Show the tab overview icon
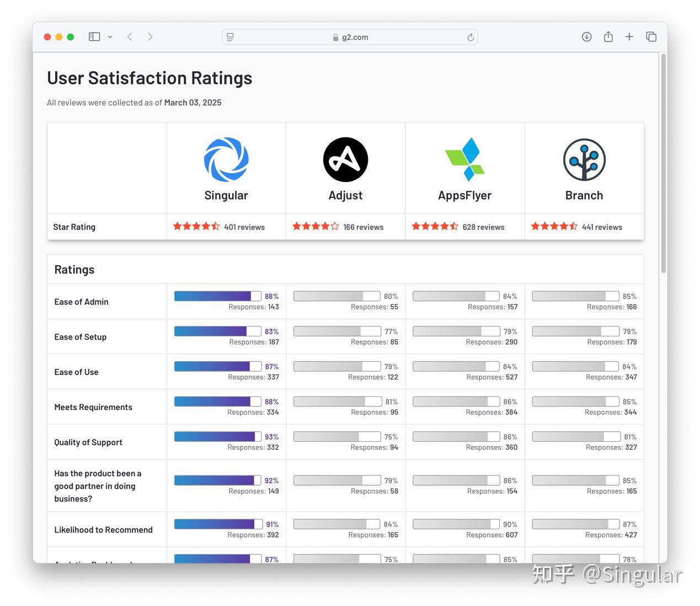 tap(651, 37)
